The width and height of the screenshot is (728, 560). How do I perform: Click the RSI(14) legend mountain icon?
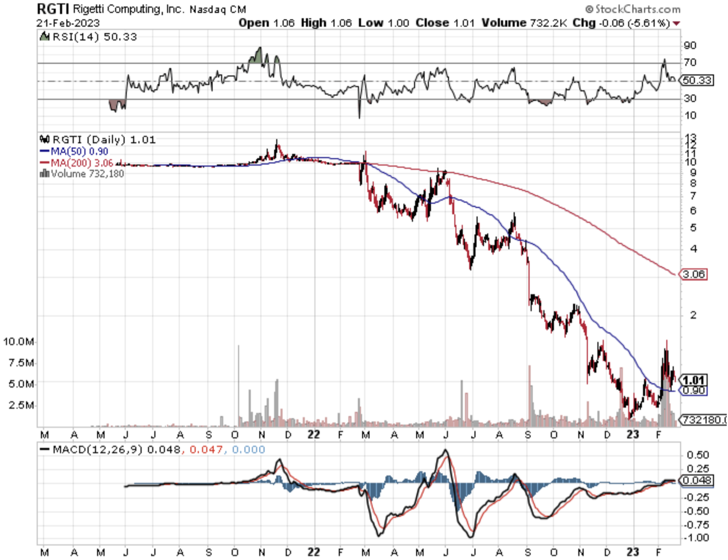coord(44,36)
